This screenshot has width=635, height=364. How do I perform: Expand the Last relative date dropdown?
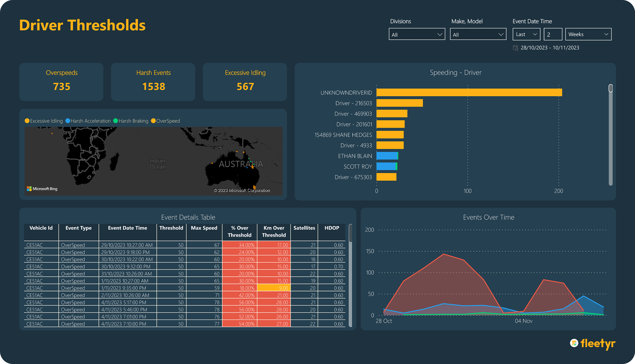[x=526, y=34]
